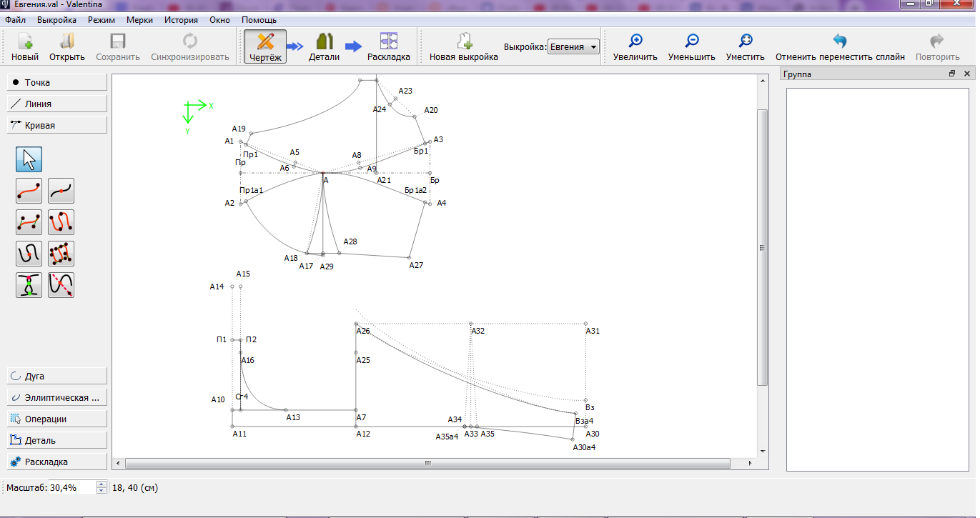
Task: Switch to Детали mode
Action: 324,47
